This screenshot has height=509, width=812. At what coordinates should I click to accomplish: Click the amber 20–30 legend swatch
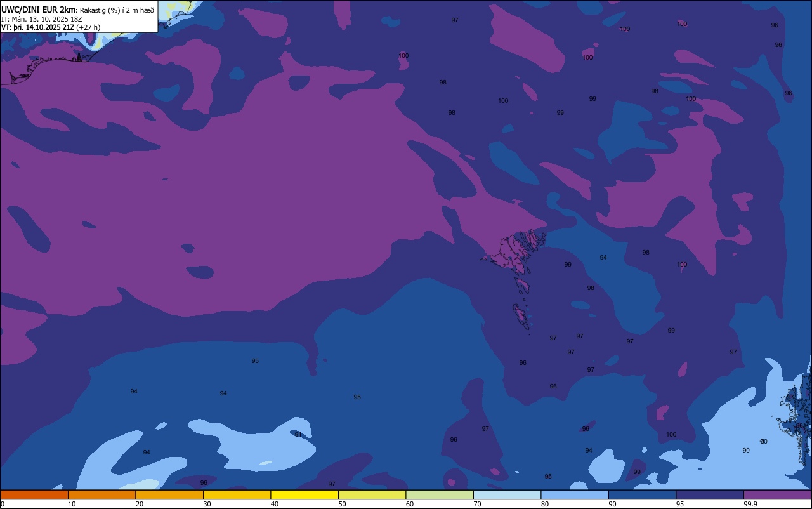pos(169,494)
